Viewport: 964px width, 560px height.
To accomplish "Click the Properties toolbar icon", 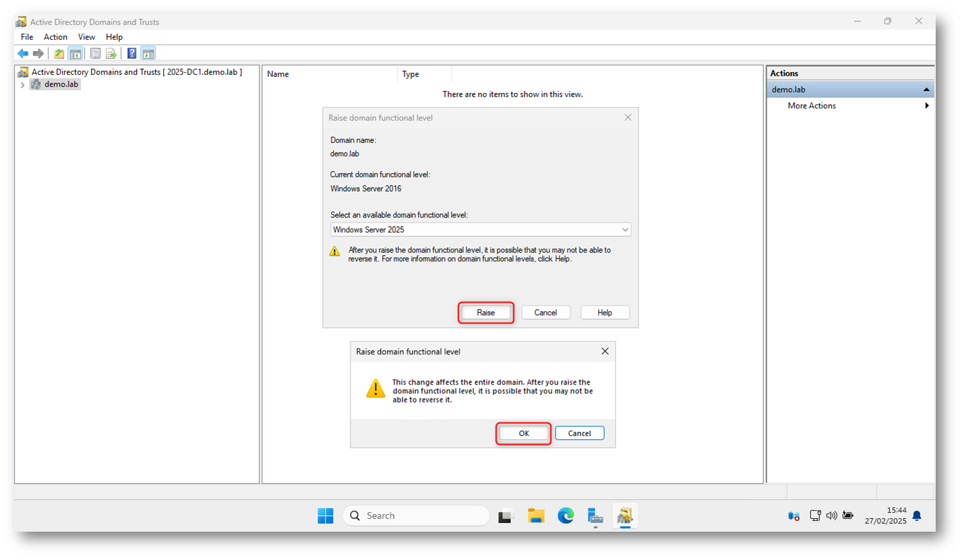I will click(x=96, y=53).
